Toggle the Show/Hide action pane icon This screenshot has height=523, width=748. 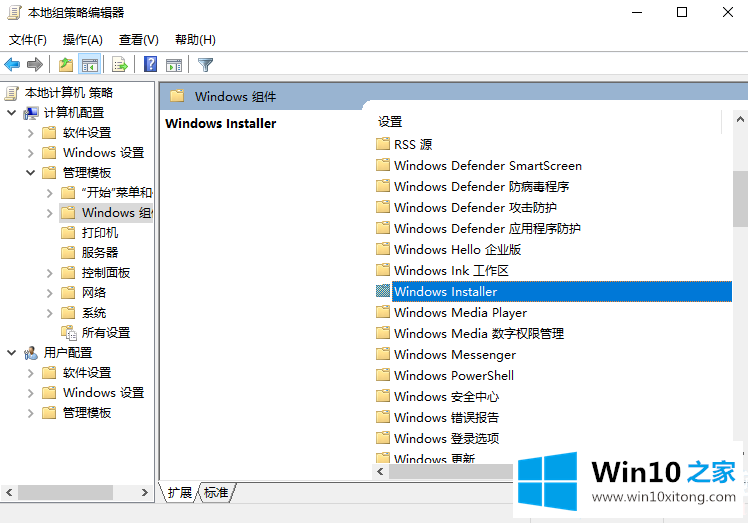coord(174,64)
